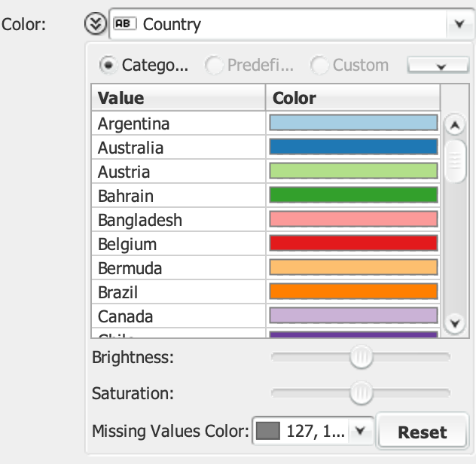Open the Country column dropdown

coord(458,24)
